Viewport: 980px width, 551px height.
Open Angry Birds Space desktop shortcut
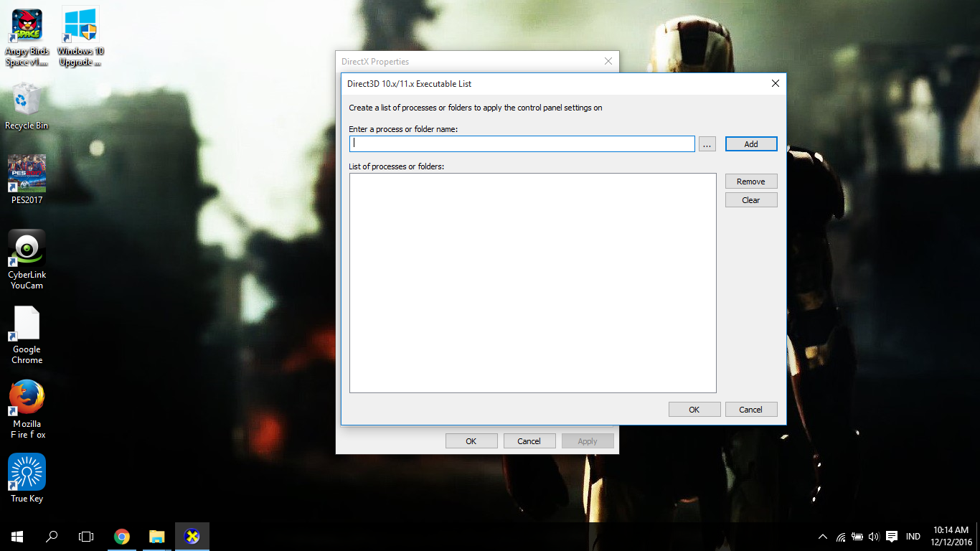[x=27, y=37]
